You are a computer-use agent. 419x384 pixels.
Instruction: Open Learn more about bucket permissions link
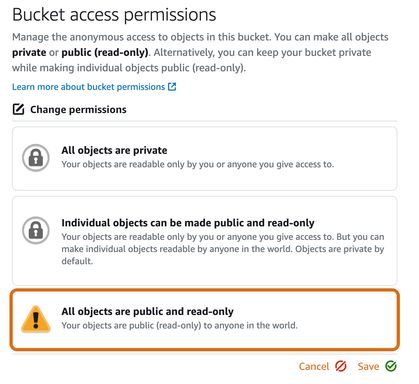(89, 87)
